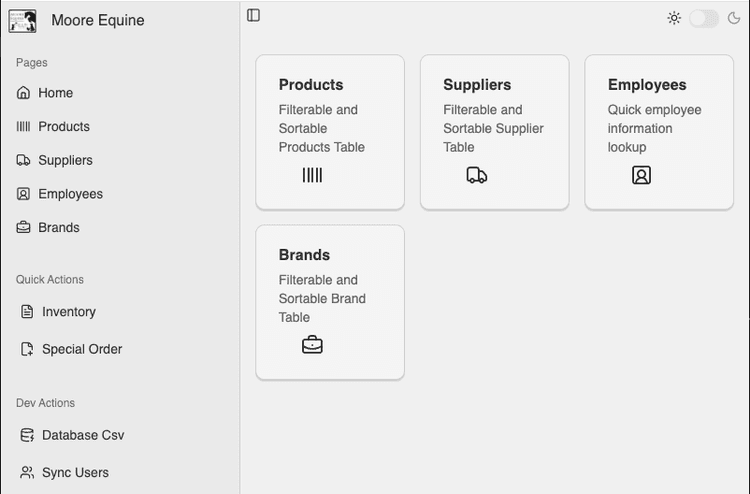Click the person icon in Employees card
The width and height of the screenshot is (750, 494).
(x=641, y=175)
